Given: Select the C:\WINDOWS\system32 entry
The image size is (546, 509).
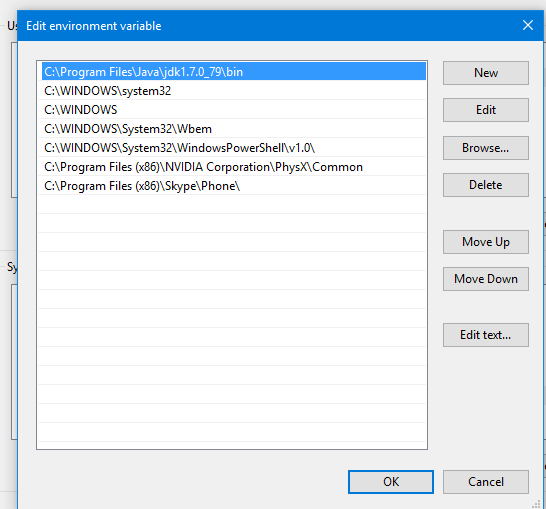Looking at the screenshot, I should [234, 91].
